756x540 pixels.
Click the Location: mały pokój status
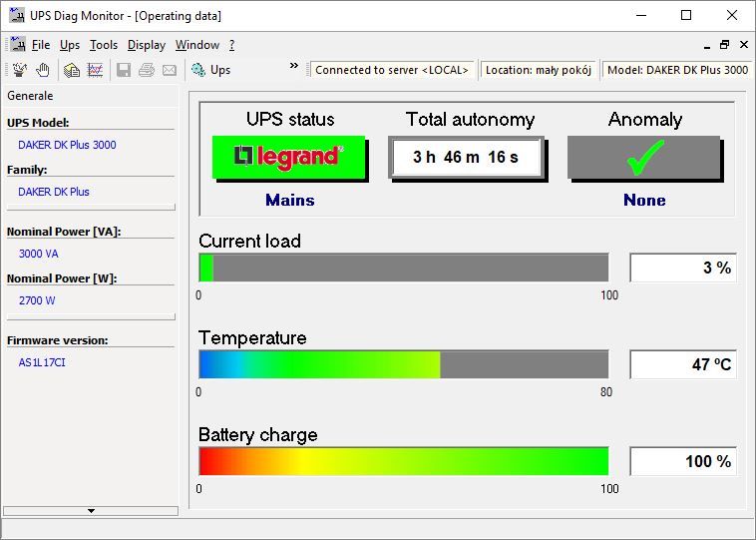(x=539, y=70)
